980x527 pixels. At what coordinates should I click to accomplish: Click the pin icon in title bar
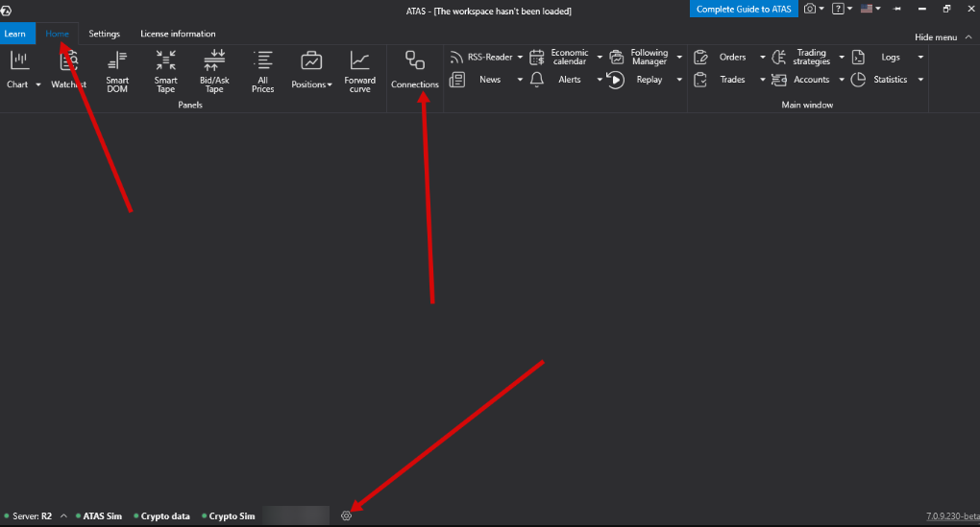(x=897, y=9)
